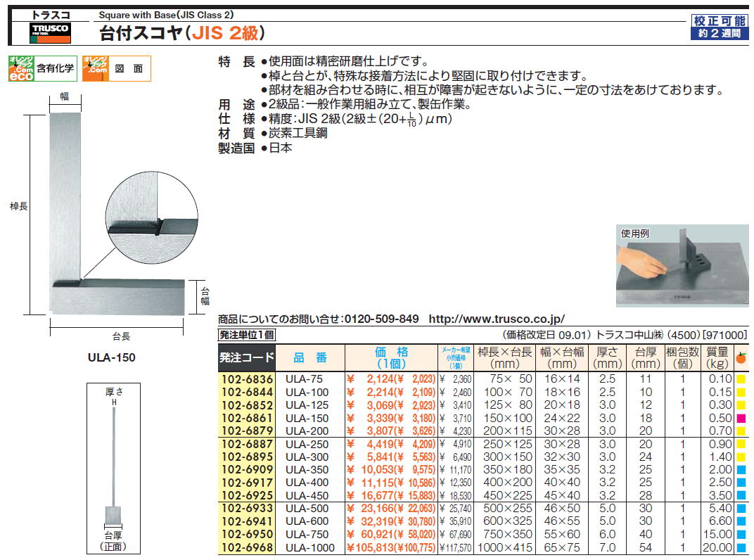Open the Orange Book 図面 badge
Image resolution: width=754 pixels, height=560 pixels.
point(116,68)
